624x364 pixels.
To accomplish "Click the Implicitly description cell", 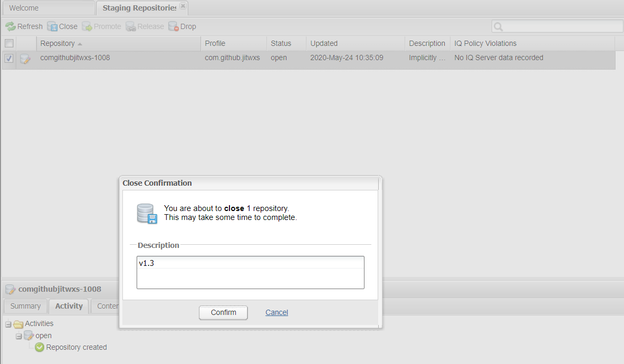I will [x=427, y=58].
